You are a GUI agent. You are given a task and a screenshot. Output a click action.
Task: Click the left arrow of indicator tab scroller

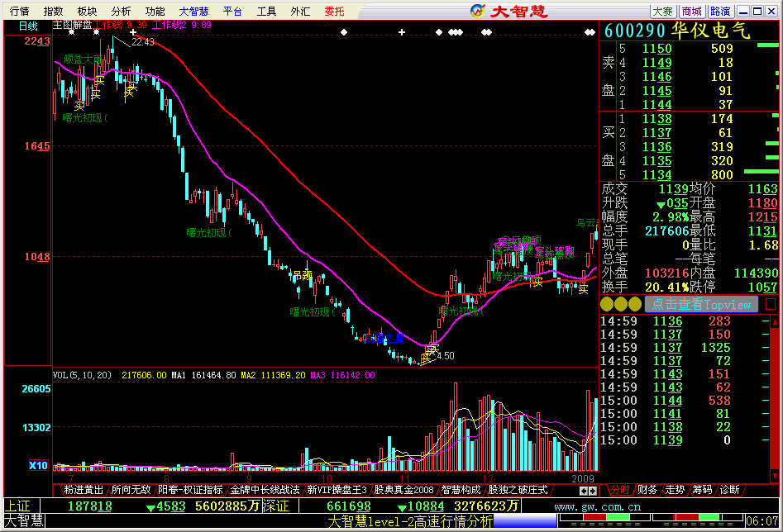point(583,491)
